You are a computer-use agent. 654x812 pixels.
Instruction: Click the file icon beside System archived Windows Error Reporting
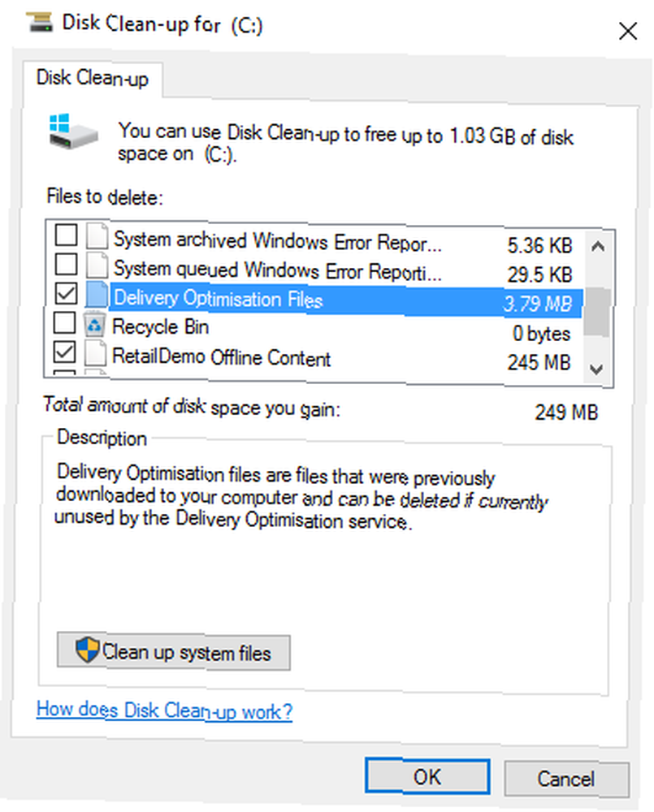click(x=97, y=236)
